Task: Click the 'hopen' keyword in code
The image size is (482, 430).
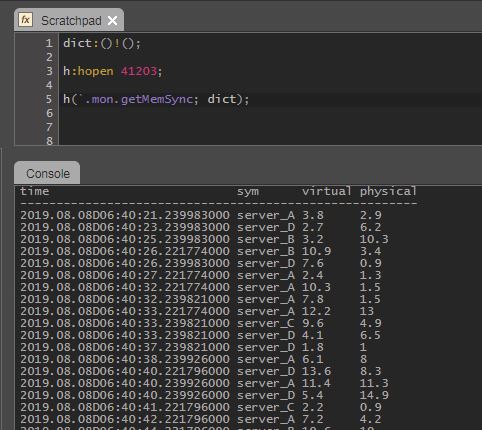Action: [x=95, y=71]
